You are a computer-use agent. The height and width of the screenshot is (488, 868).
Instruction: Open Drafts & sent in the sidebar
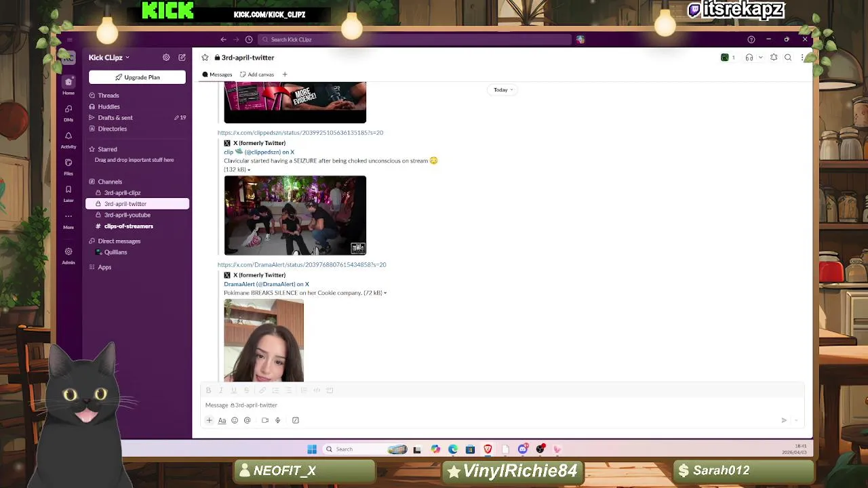click(x=137, y=118)
